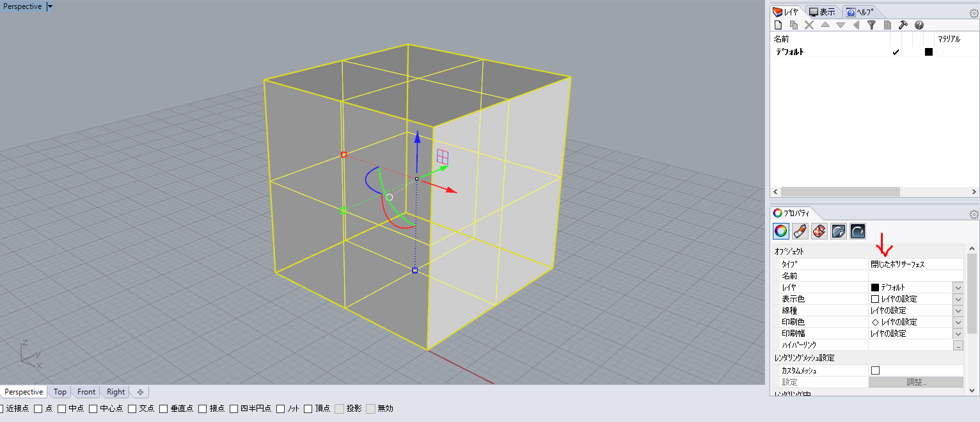980x422 pixels.
Task: Create a new layer with the page icon
Action: click(x=778, y=25)
